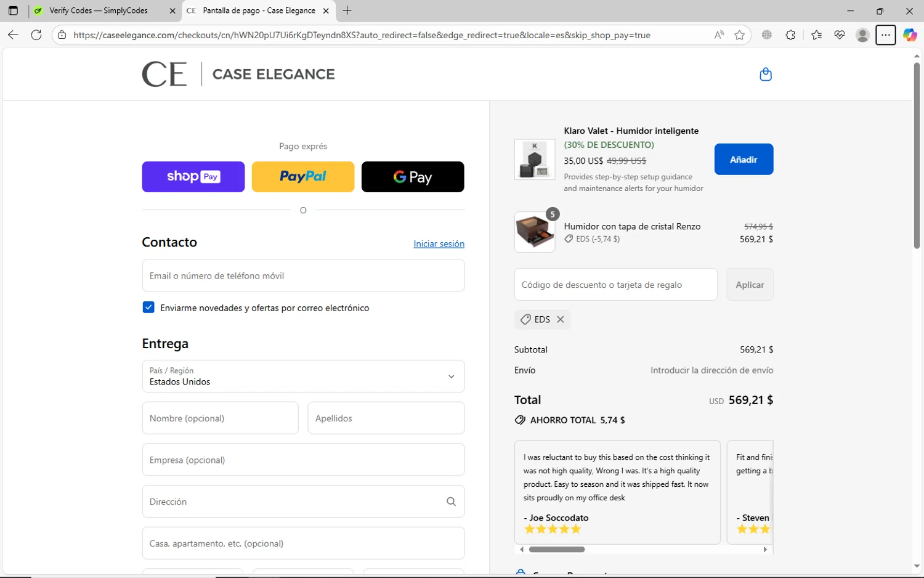The image size is (924, 578).
Task: Open the shopping bag cart icon
Action: [x=766, y=74]
